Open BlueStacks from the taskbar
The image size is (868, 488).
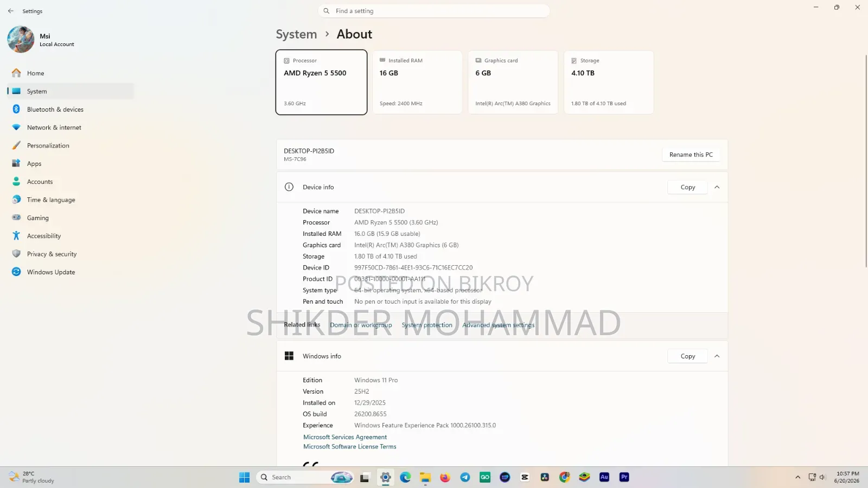584,477
